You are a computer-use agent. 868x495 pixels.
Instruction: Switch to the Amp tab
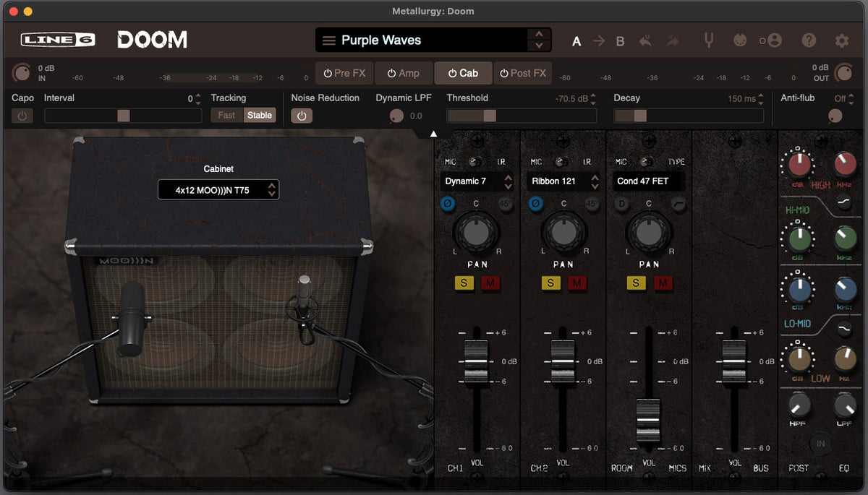pos(403,73)
